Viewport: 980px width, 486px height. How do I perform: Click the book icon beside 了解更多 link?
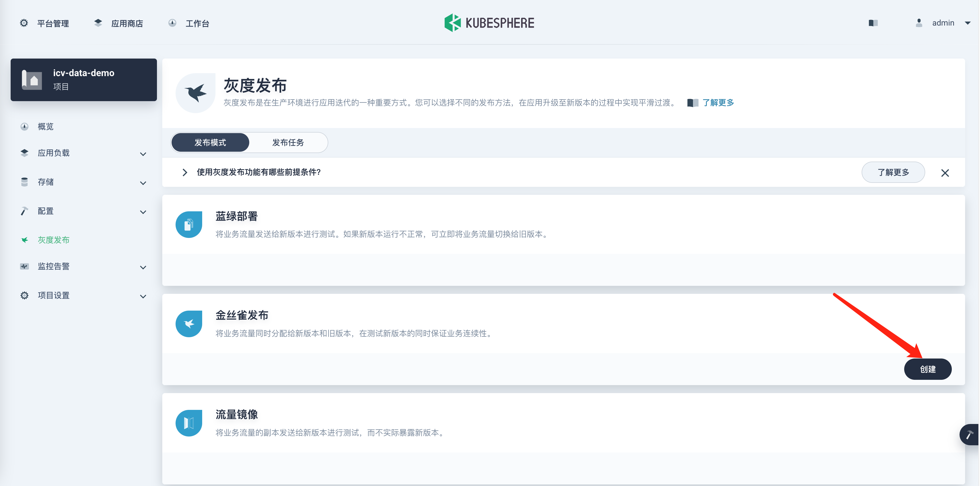pos(692,103)
